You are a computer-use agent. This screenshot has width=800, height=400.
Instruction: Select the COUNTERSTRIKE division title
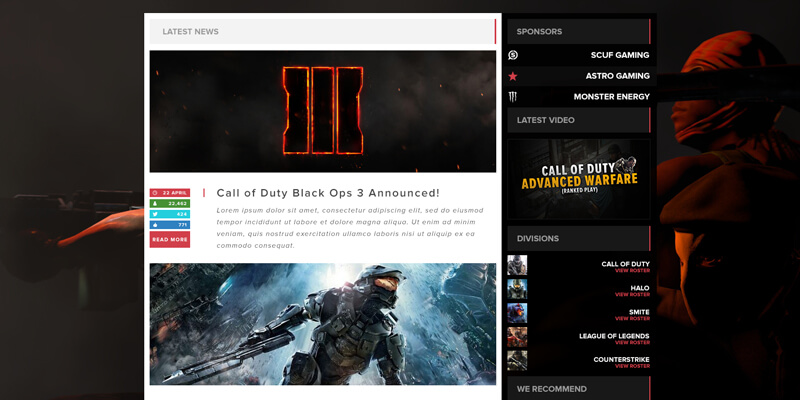point(621,360)
